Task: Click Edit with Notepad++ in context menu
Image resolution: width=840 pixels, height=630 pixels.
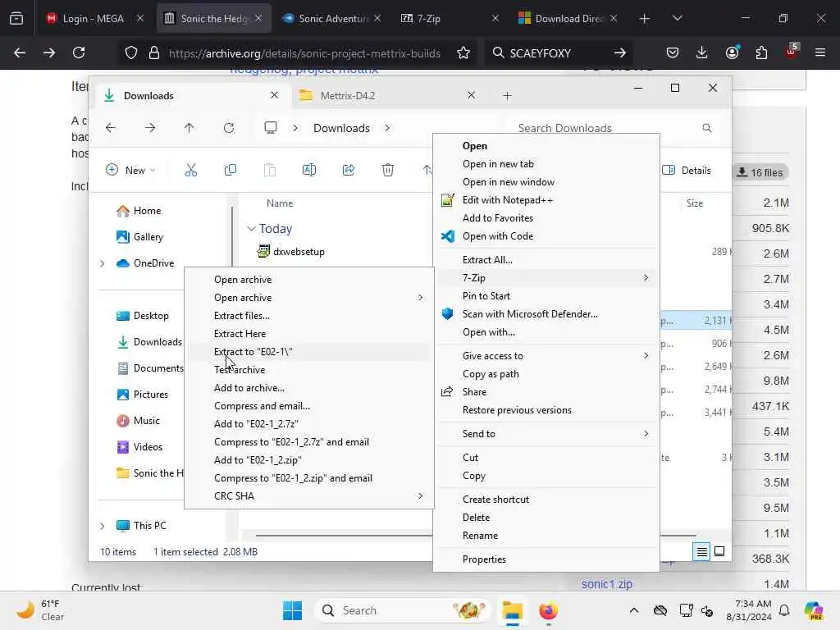Action: pos(546,200)
